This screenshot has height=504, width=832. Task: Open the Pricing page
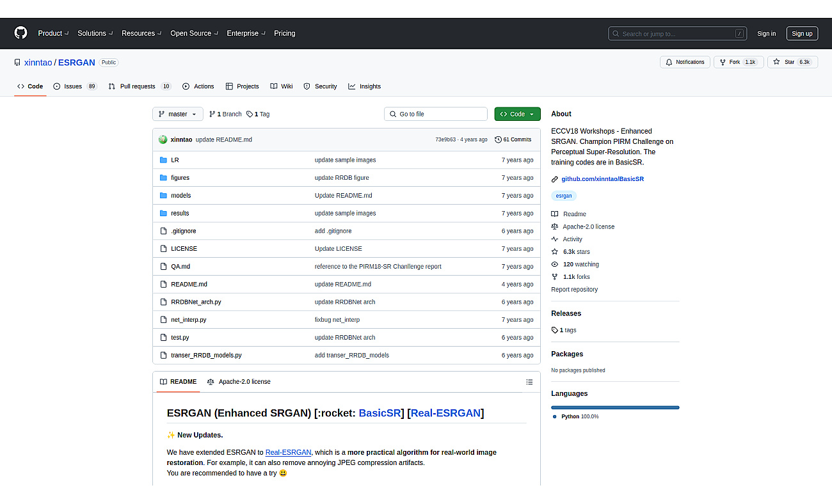point(285,33)
